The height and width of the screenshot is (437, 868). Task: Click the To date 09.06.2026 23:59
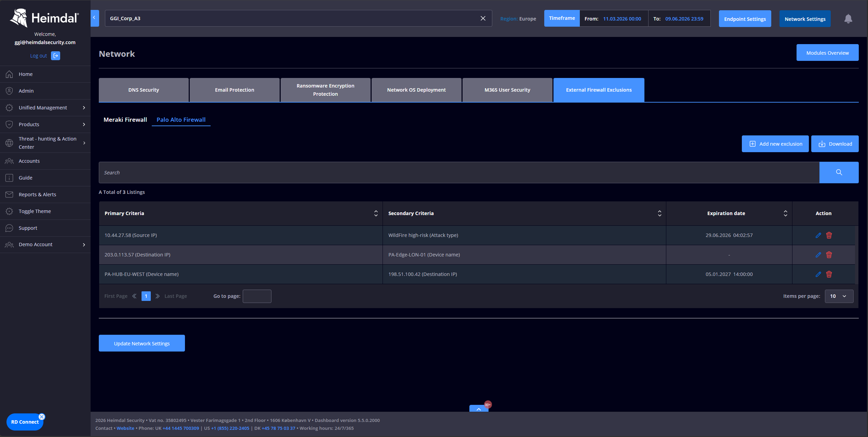click(684, 19)
